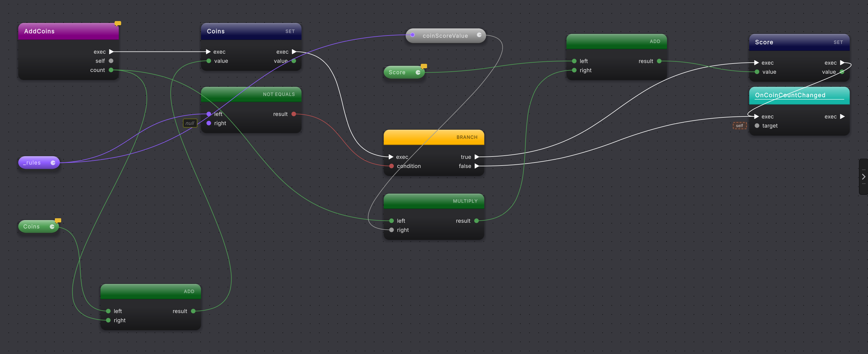868x354 pixels.
Task: Click the Coins SET value input port
Action: coord(209,61)
